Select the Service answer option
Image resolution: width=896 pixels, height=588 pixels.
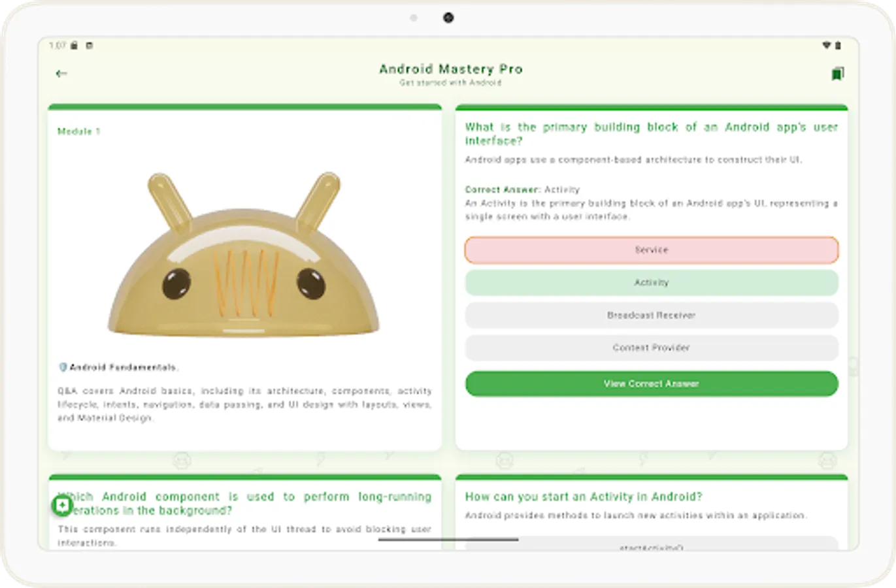(651, 250)
